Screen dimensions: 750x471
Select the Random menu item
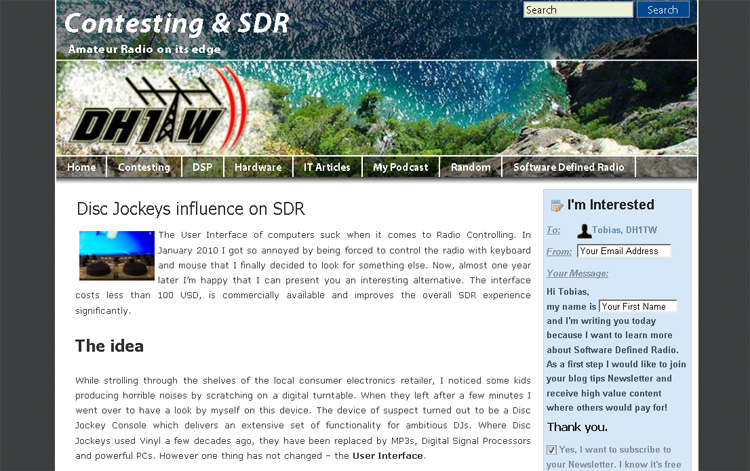[x=470, y=168]
